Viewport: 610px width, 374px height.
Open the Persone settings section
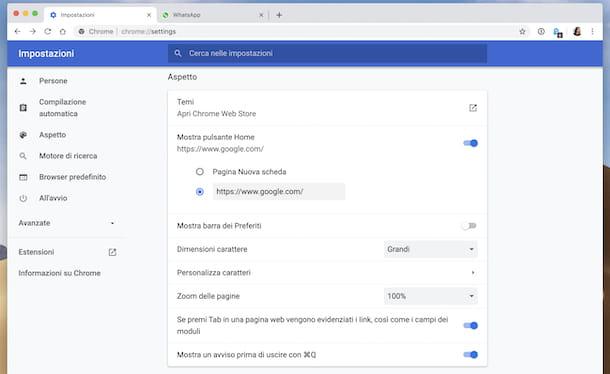coord(53,81)
